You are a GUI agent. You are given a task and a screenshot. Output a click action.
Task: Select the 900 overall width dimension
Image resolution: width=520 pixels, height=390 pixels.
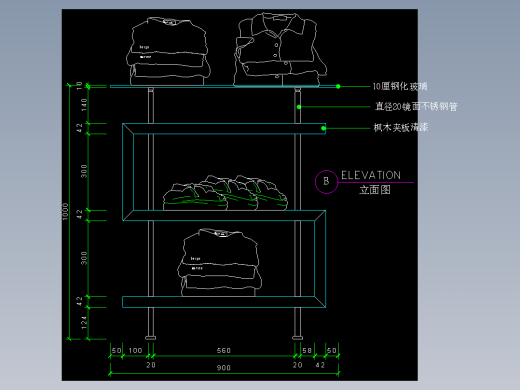tap(224, 368)
